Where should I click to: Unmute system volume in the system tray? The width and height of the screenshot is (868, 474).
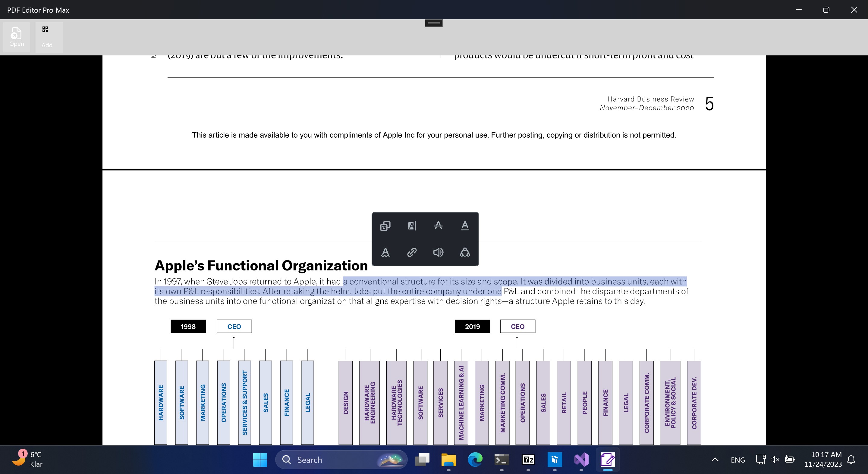point(775,460)
